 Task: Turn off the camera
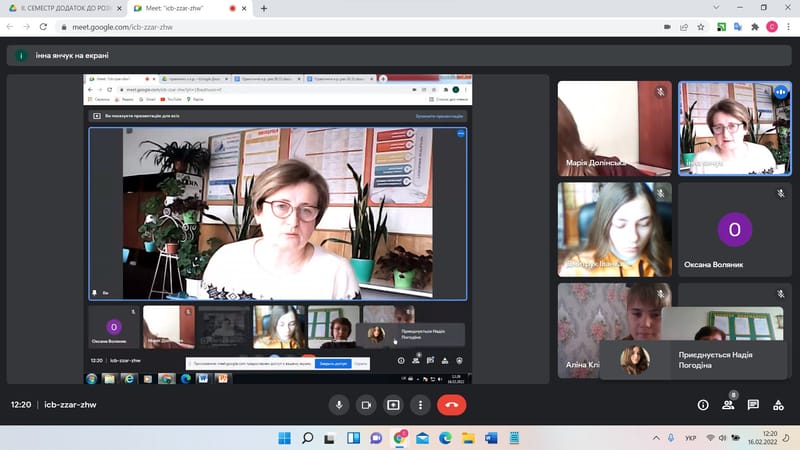(x=366, y=405)
